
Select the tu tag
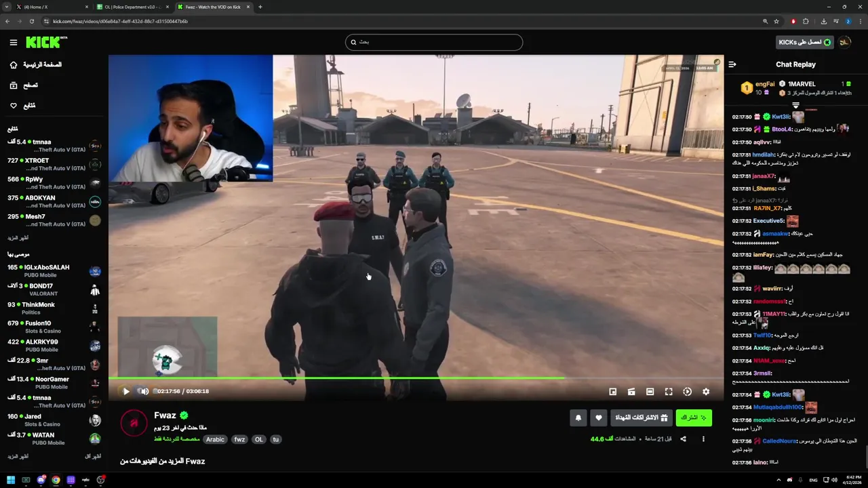275,439
